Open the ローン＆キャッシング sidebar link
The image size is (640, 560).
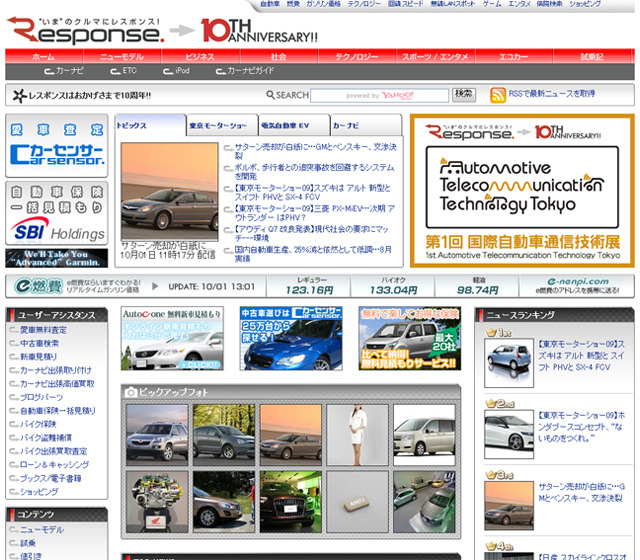pos(55,464)
